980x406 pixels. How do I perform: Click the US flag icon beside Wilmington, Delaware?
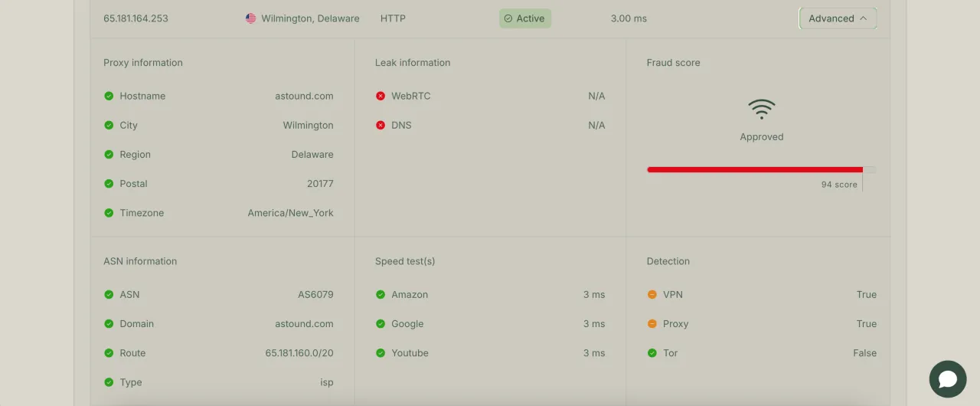(251, 18)
